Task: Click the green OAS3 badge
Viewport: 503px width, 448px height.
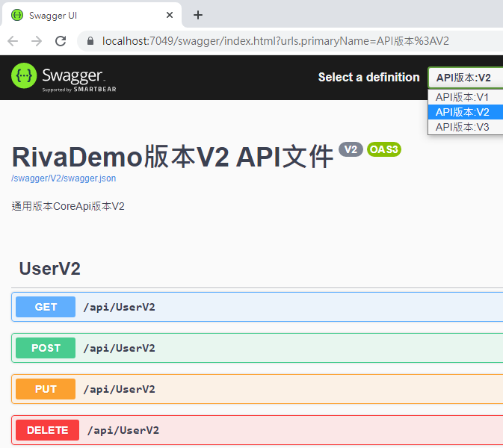Action: (x=384, y=149)
